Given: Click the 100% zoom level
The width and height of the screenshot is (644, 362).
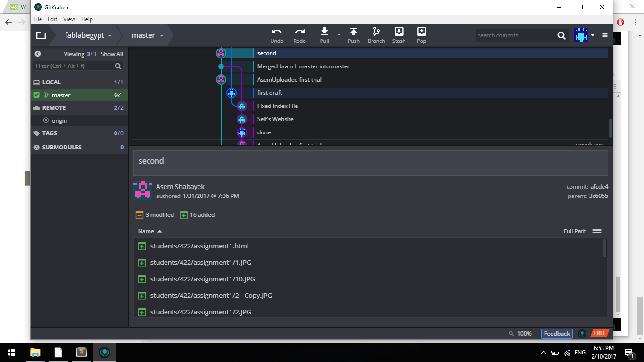Looking at the screenshot, I should 524,334.
